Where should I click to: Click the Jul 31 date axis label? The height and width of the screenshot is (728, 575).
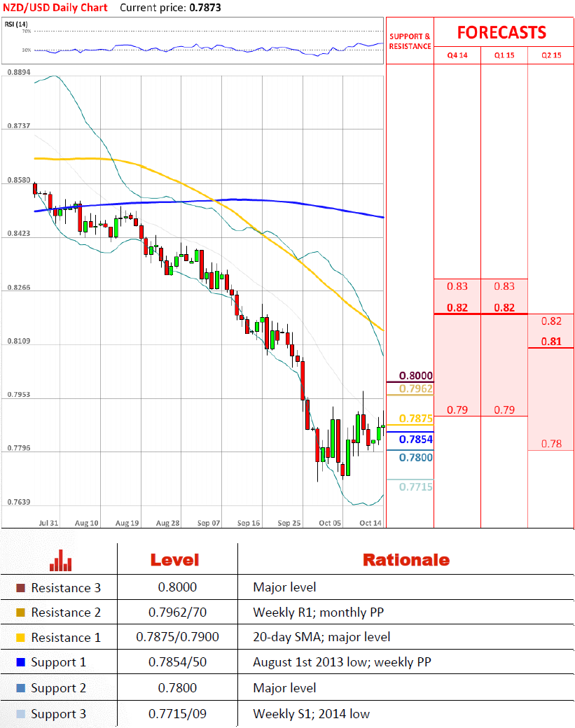pyautogui.click(x=48, y=523)
